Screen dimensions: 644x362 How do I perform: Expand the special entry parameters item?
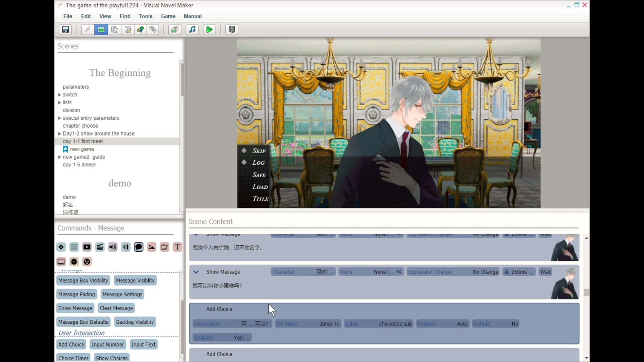60,118
